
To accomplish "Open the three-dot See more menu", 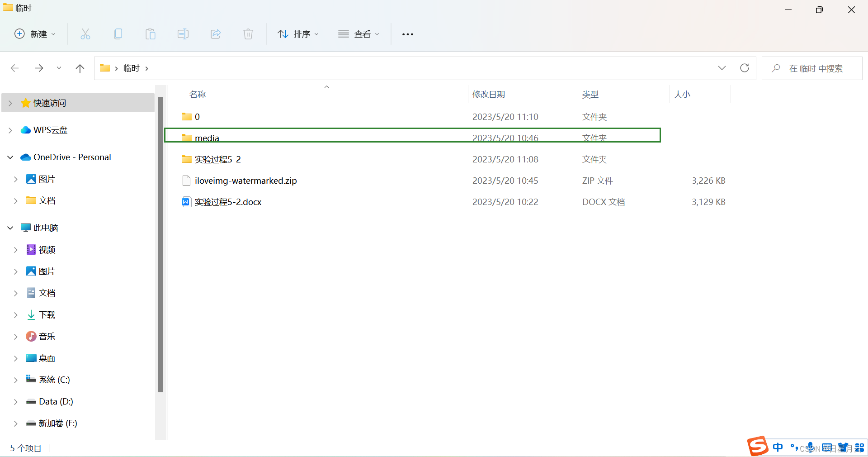I will point(408,34).
